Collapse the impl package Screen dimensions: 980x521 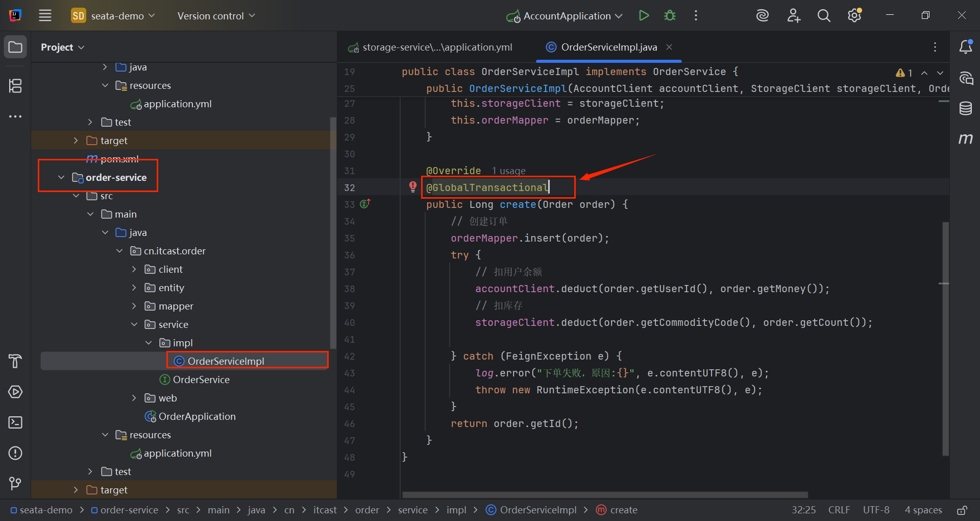[149, 343]
